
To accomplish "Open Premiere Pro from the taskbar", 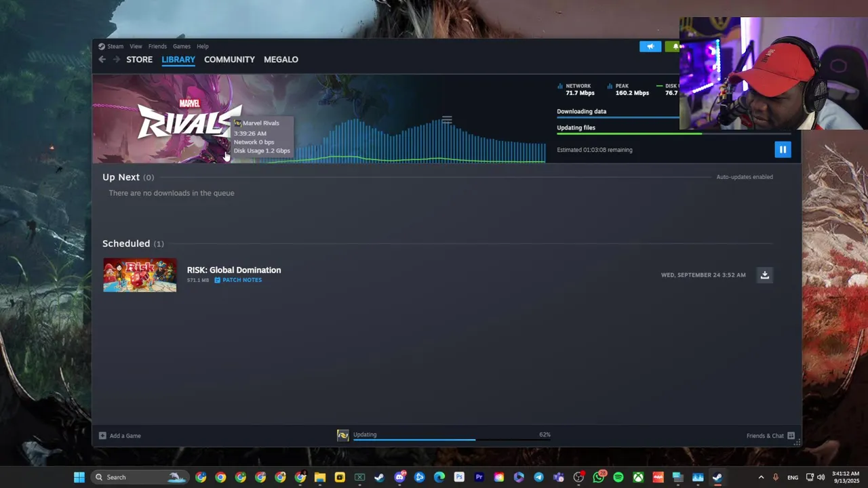I will click(479, 477).
